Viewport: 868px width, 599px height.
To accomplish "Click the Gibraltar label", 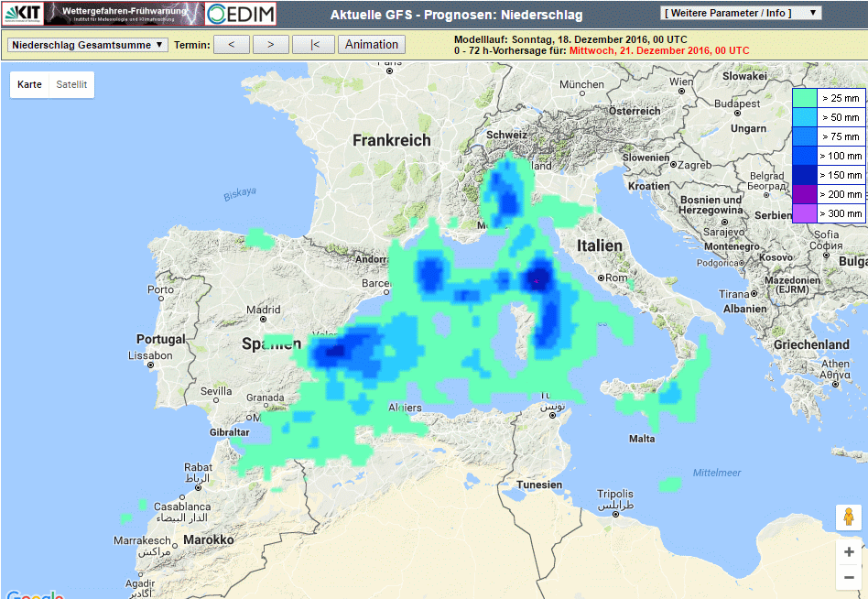I will pos(229,432).
